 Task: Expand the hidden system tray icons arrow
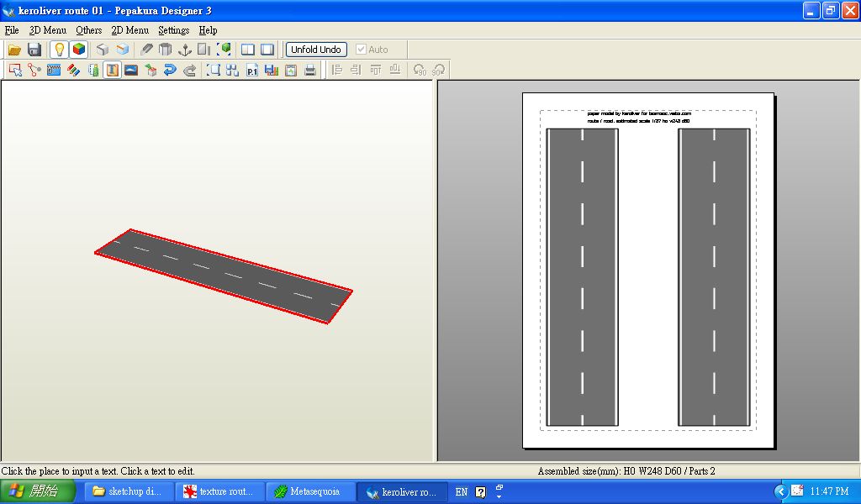click(780, 491)
